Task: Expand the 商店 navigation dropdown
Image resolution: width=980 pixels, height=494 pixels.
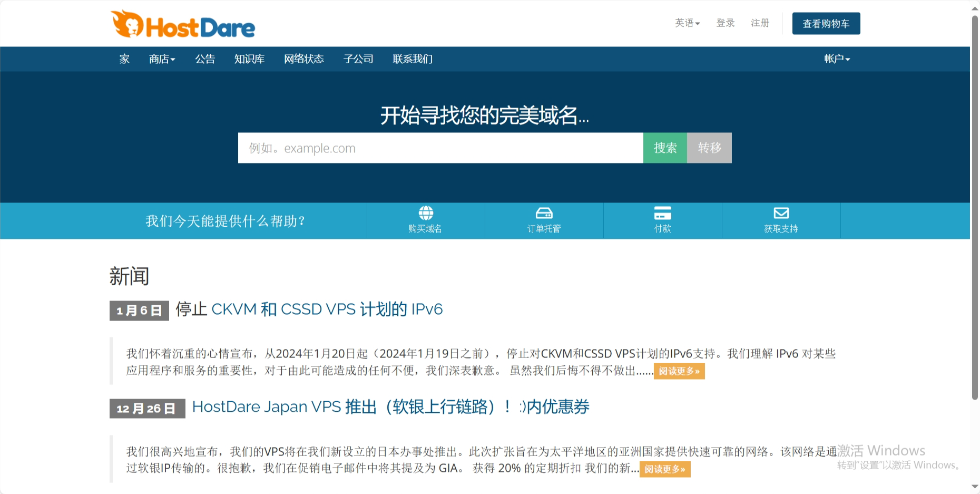Action: (161, 59)
